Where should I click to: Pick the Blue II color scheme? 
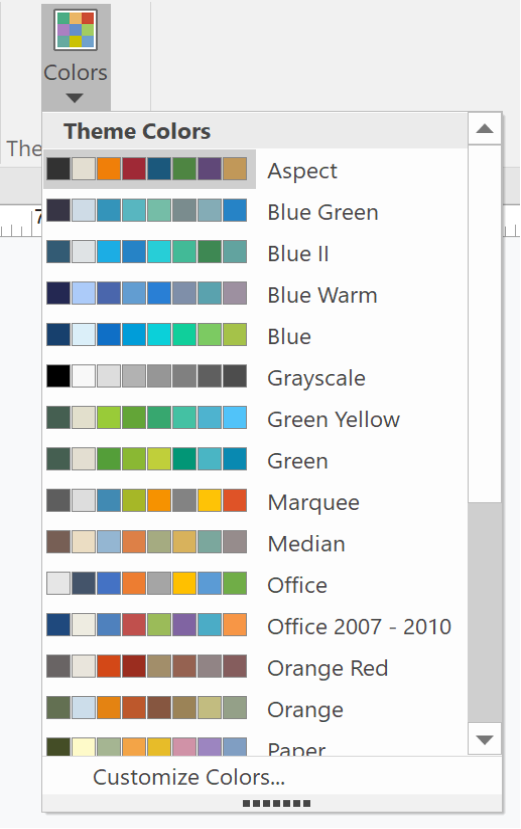coord(255,253)
